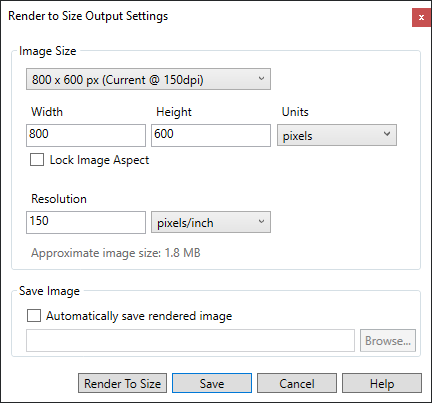Expand the Units pixels dropdown
This screenshot has width=432, height=403.
[x=337, y=135]
